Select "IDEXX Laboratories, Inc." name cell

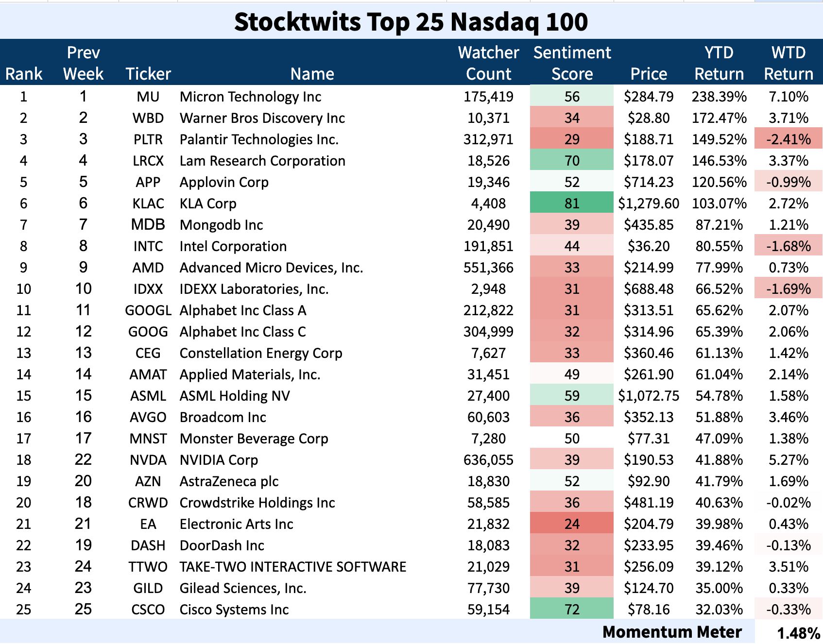pos(254,289)
